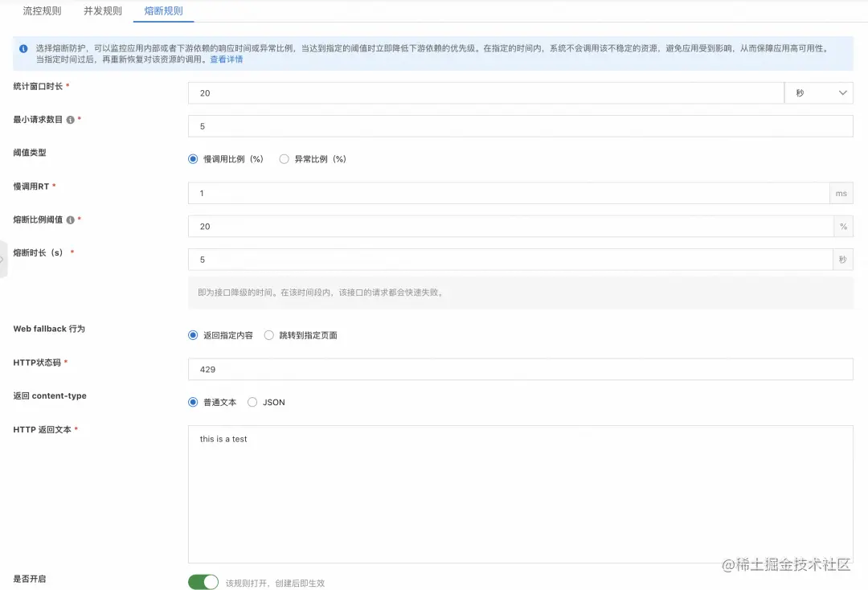Open the 并发规则 tab

click(103, 11)
